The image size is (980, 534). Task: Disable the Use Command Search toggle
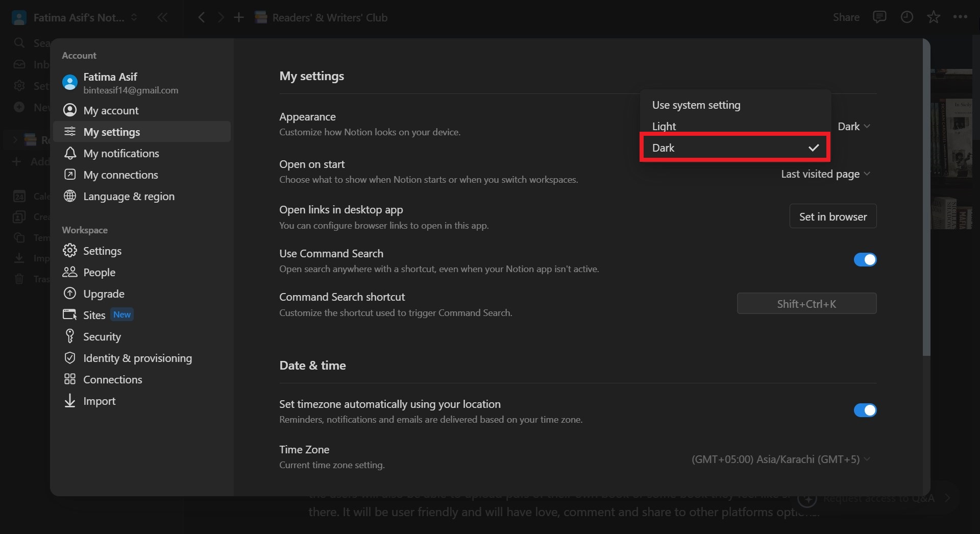(x=865, y=260)
